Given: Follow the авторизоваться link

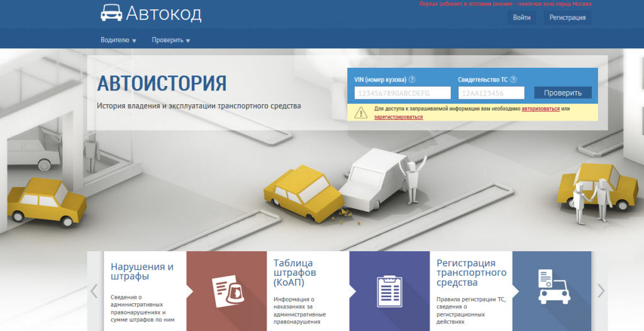Looking at the screenshot, I should point(540,109).
